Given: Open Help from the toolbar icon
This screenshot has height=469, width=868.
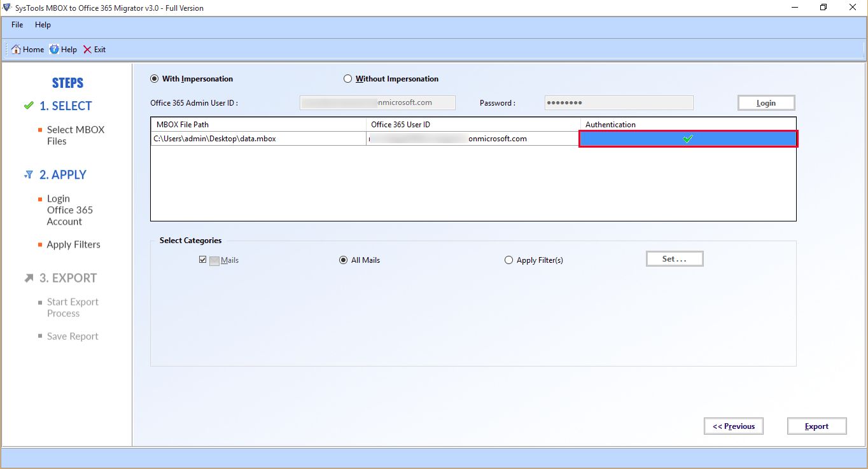Looking at the screenshot, I should click(54, 50).
